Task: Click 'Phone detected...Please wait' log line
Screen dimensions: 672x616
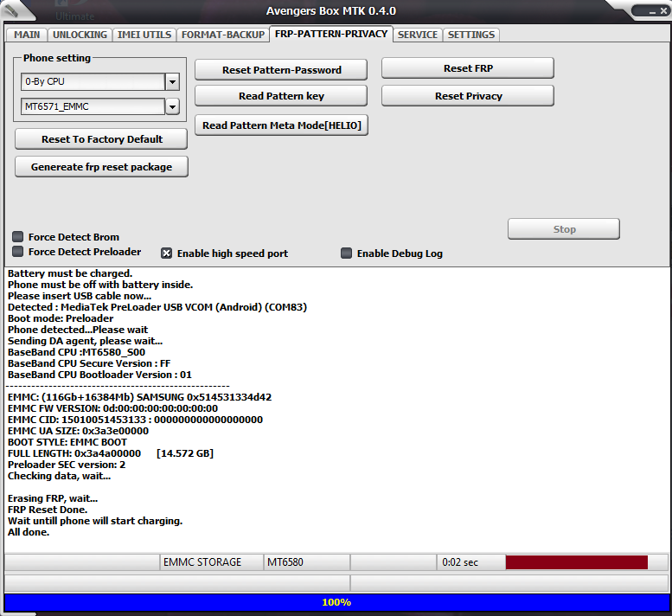Action: (78, 330)
